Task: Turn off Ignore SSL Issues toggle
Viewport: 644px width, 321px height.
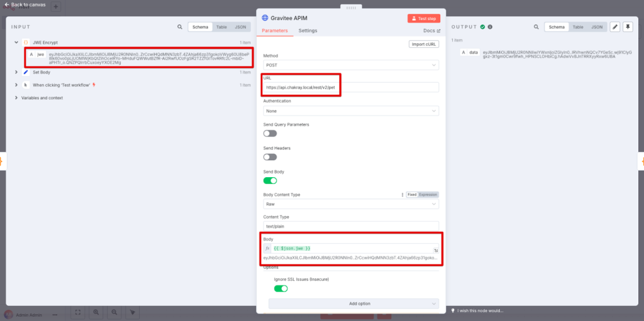Action: tap(281, 288)
